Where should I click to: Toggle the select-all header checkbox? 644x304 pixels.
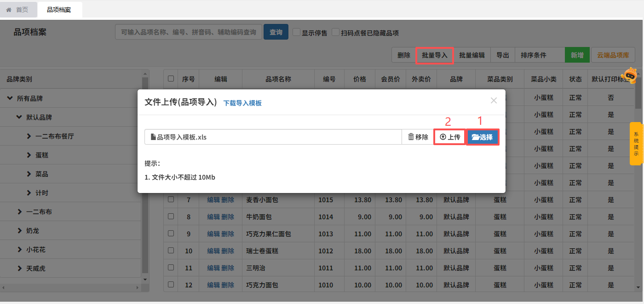tap(171, 79)
